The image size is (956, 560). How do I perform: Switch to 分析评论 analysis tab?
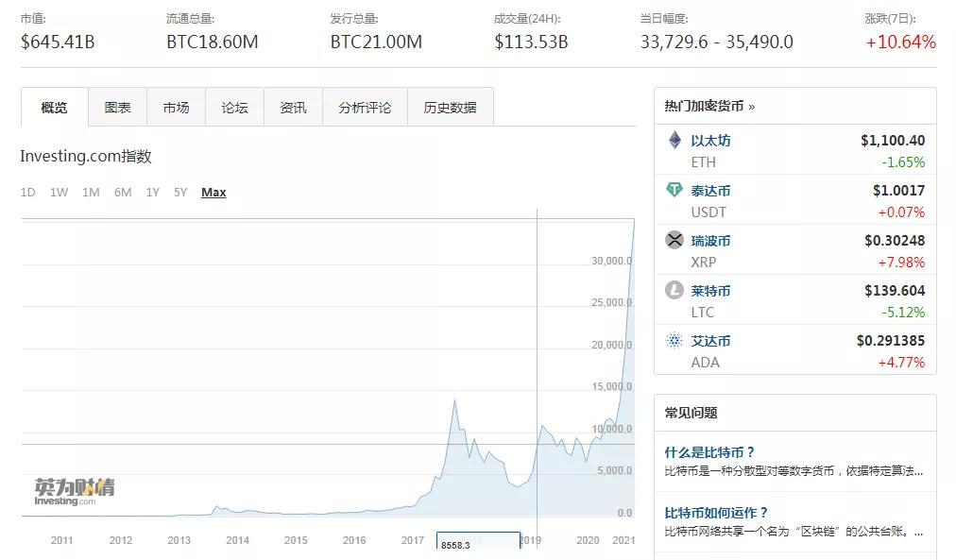(x=366, y=108)
